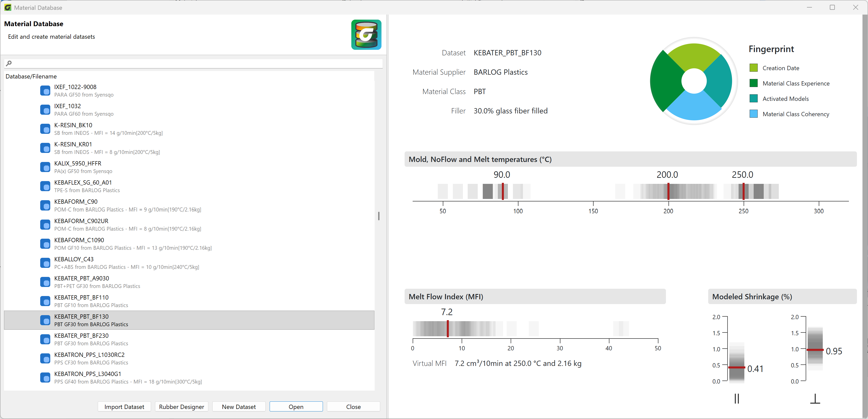
Task: Click the IXEF_1022-9008 dataset icon
Action: pos(45,91)
